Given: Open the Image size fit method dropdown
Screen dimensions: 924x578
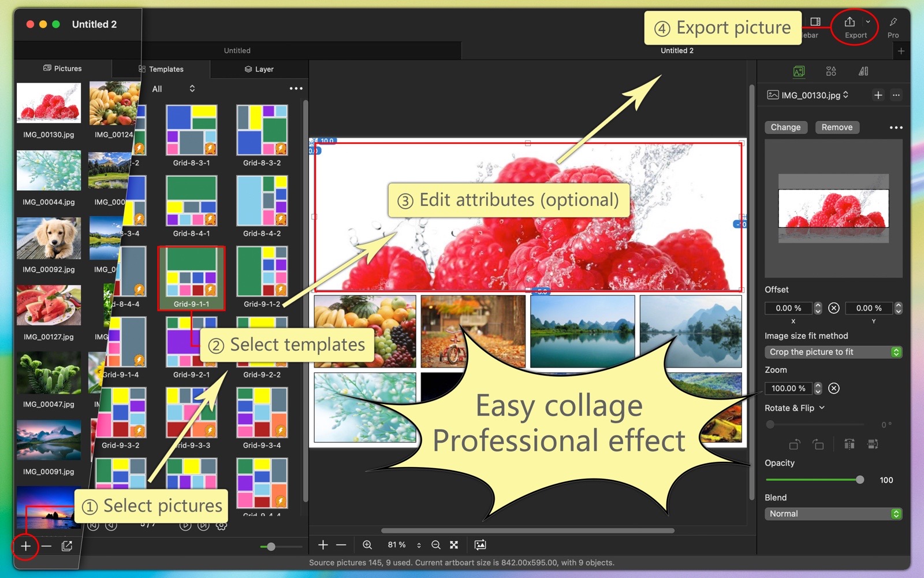Looking at the screenshot, I should (833, 352).
